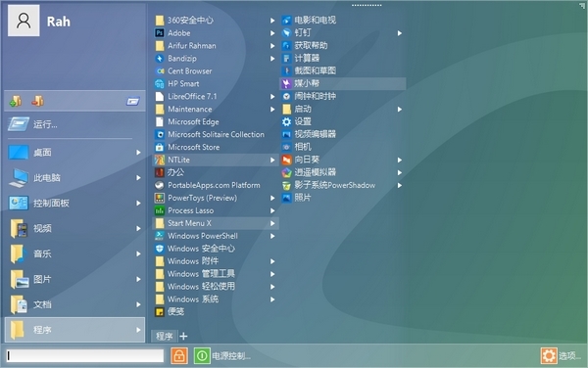Open 视频编辑器 entry

tap(343, 134)
